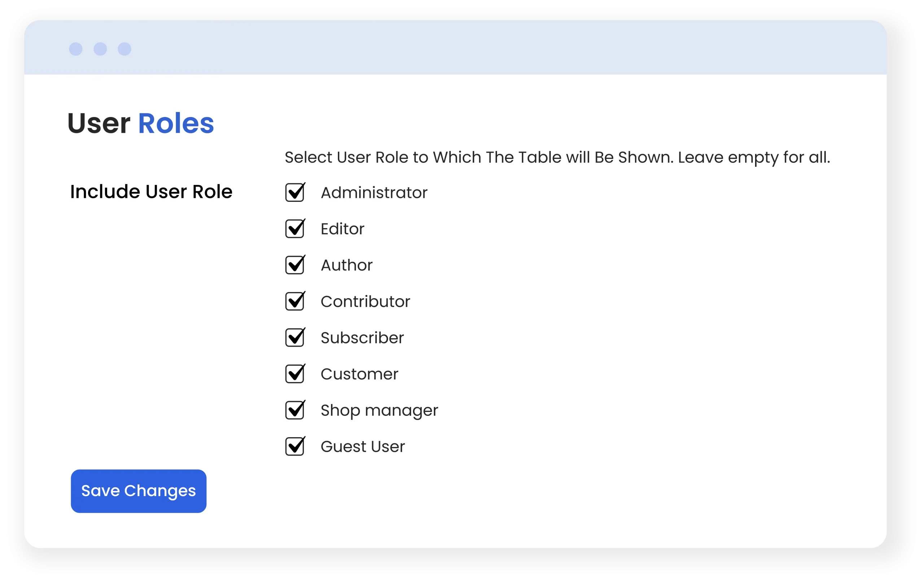Click the Customer label text
The image size is (924, 582).
click(359, 374)
